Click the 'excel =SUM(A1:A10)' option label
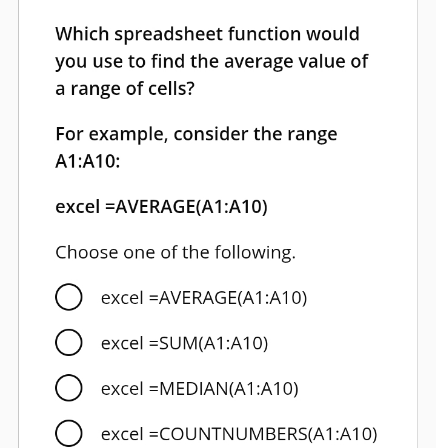The width and height of the screenshot is (436, 448). coord(184,343)
